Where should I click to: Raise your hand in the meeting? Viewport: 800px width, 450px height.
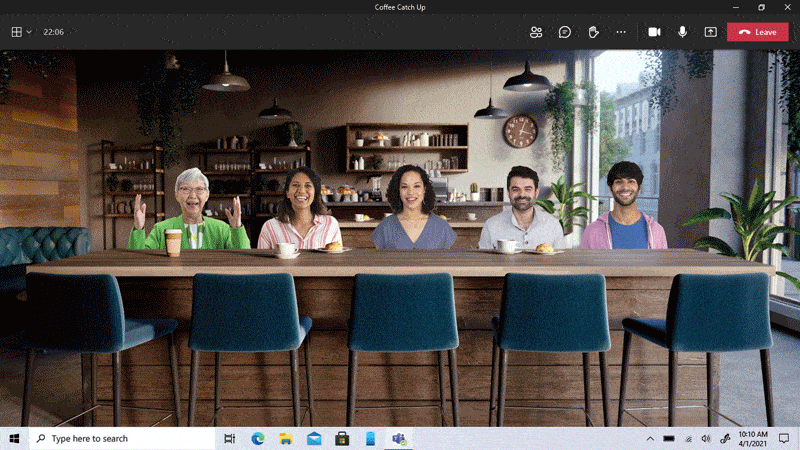593,32
